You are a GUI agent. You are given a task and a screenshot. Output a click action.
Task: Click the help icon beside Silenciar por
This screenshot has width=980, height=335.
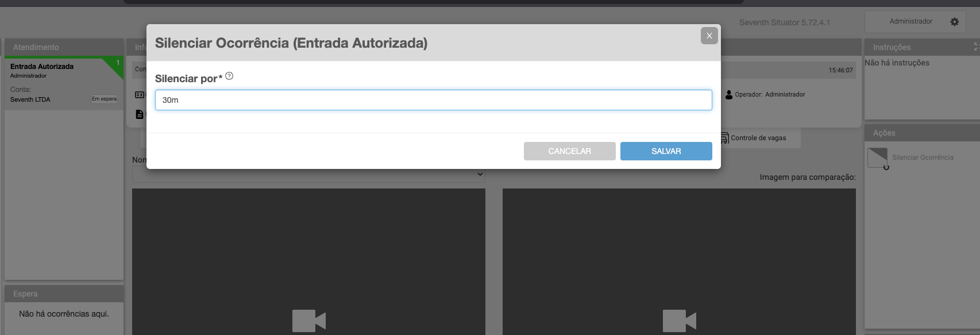click(229, 76)
